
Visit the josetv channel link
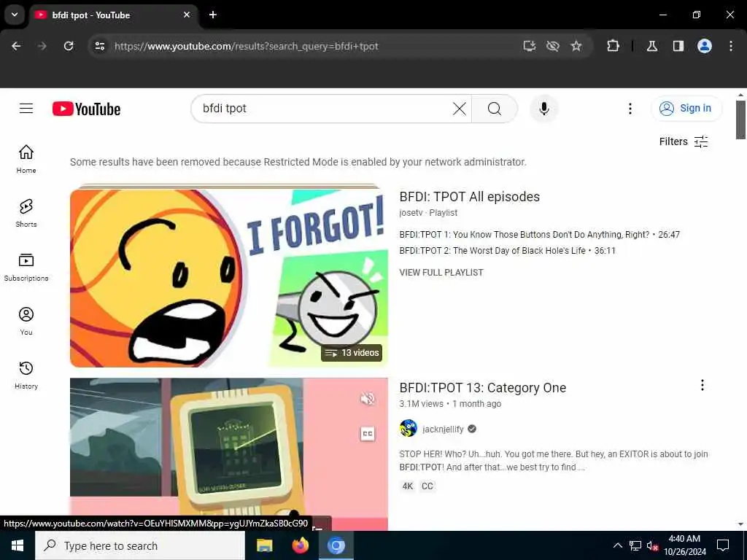coord(411,213)
